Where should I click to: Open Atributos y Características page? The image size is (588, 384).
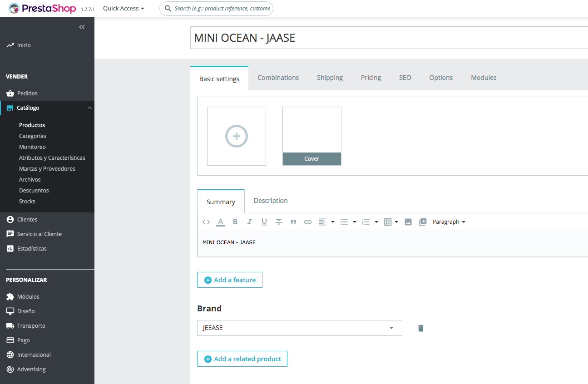pyautogui.click(x=52, y=158)
